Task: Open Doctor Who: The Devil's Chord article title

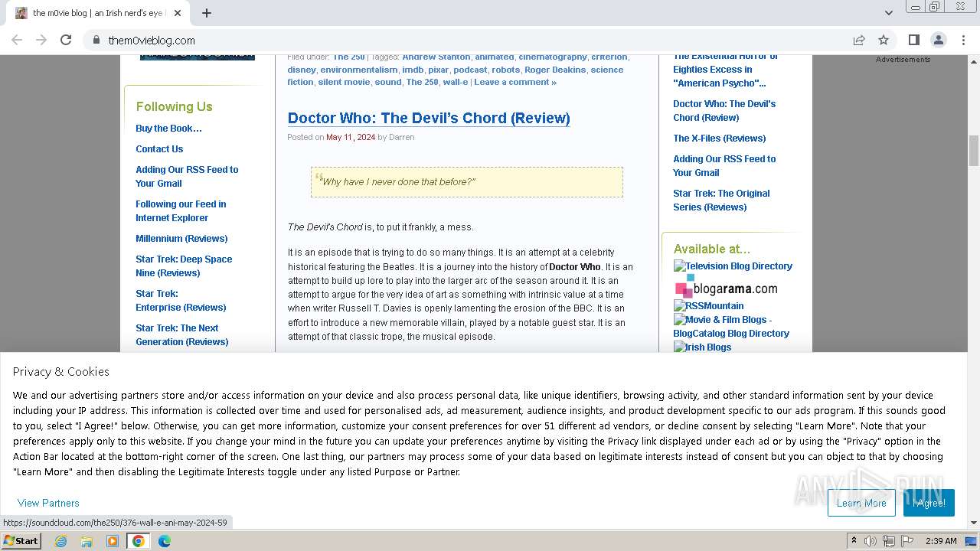Action: (x=429, y=118)
